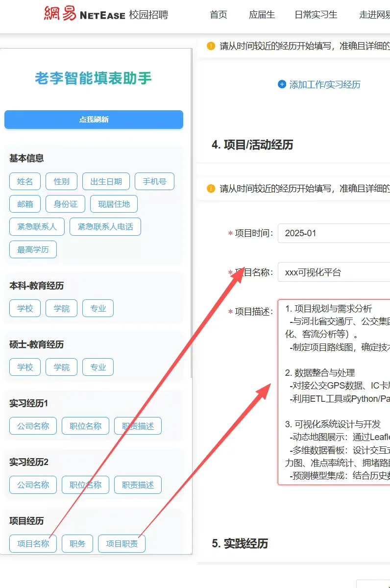Image resolution: width=390 pixels, height=588 pixels.
Task: Select the 邮箱 tag
Action: click(25, 204)
